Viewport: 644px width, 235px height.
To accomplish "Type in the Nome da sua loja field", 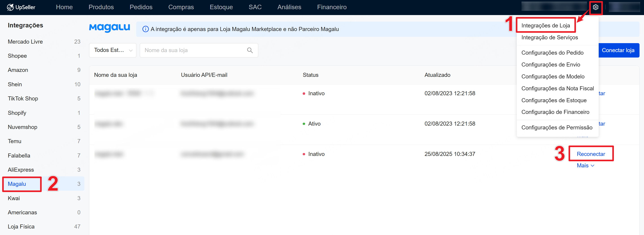I will tap(194, 50).
